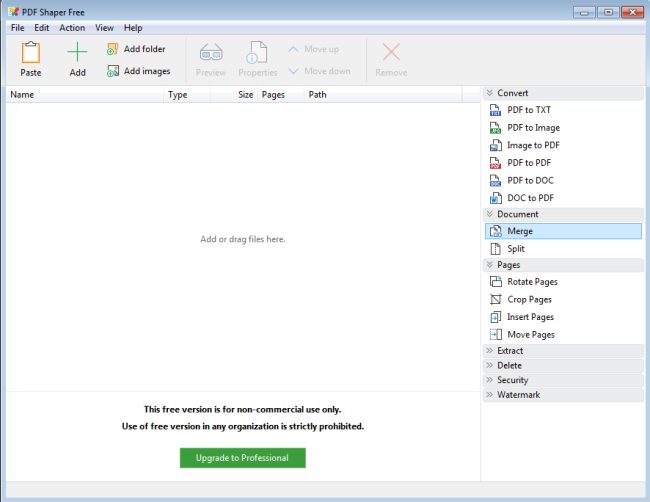Choose the Split label
Screen dimensions: 650x502
coord(516,249)
